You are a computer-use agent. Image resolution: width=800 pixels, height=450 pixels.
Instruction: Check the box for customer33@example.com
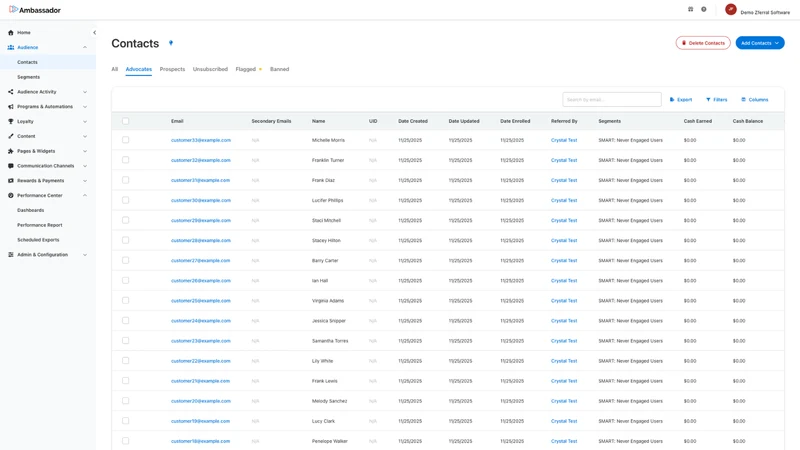(x=126, y=140)
